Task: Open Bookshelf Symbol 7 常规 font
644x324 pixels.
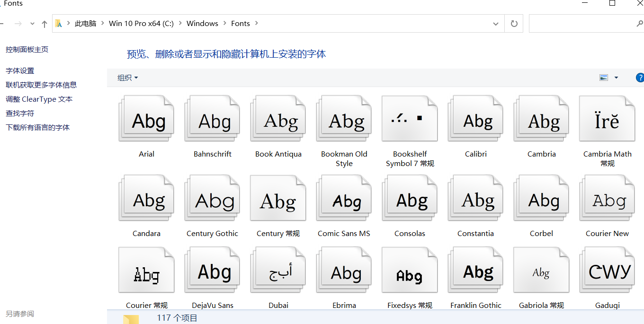Action: (410, 118)
